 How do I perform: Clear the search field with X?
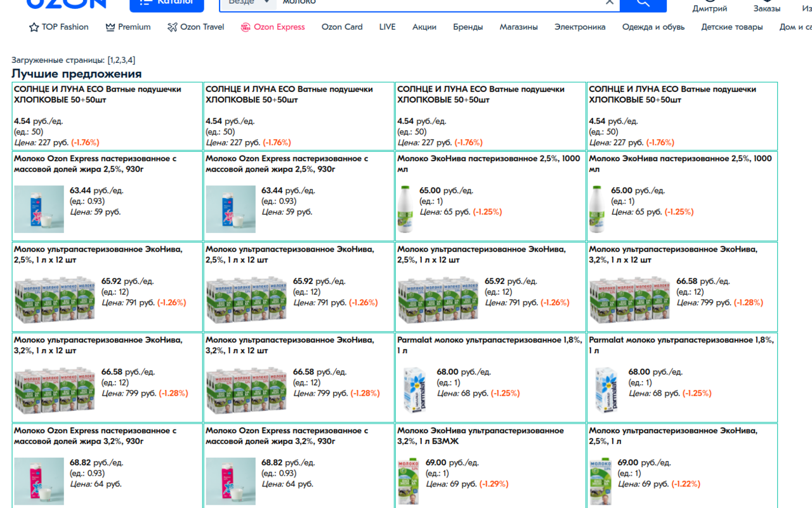click(x=610, y=3)
